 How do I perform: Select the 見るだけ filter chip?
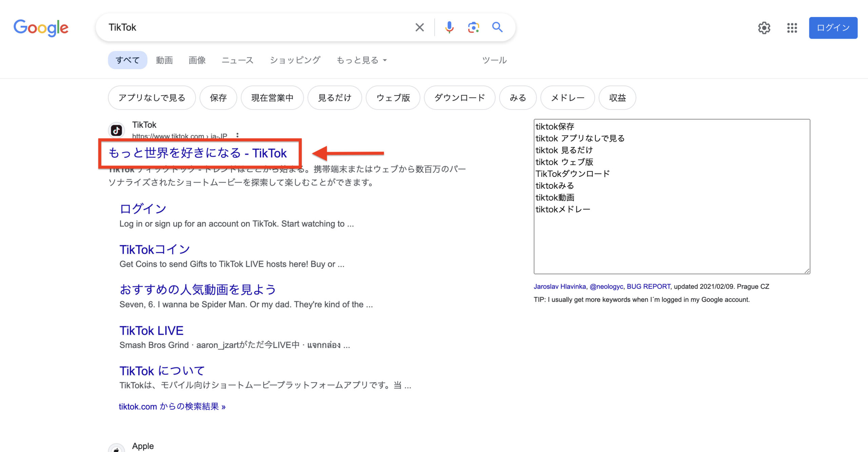(x=335, y=98)
